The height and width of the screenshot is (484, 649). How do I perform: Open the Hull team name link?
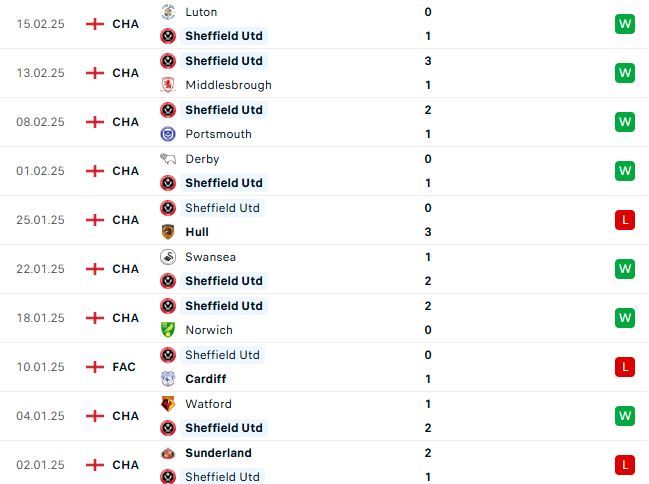197,232
